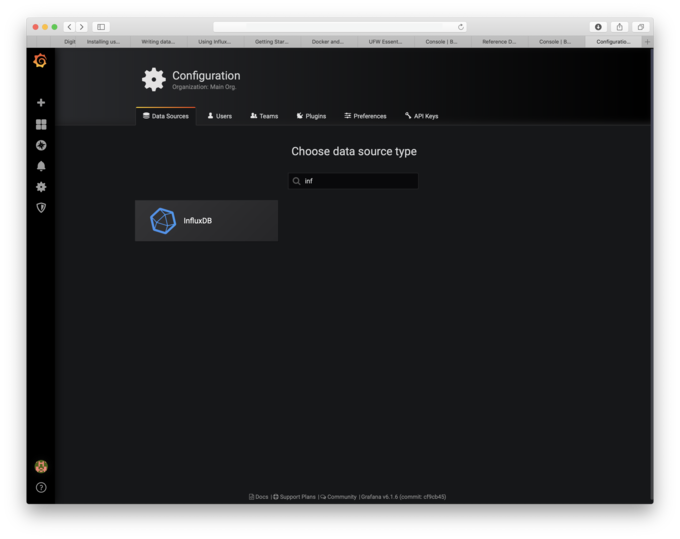Open the Explore compass icon
Screen dimensions: 680x539
point(41,145)
